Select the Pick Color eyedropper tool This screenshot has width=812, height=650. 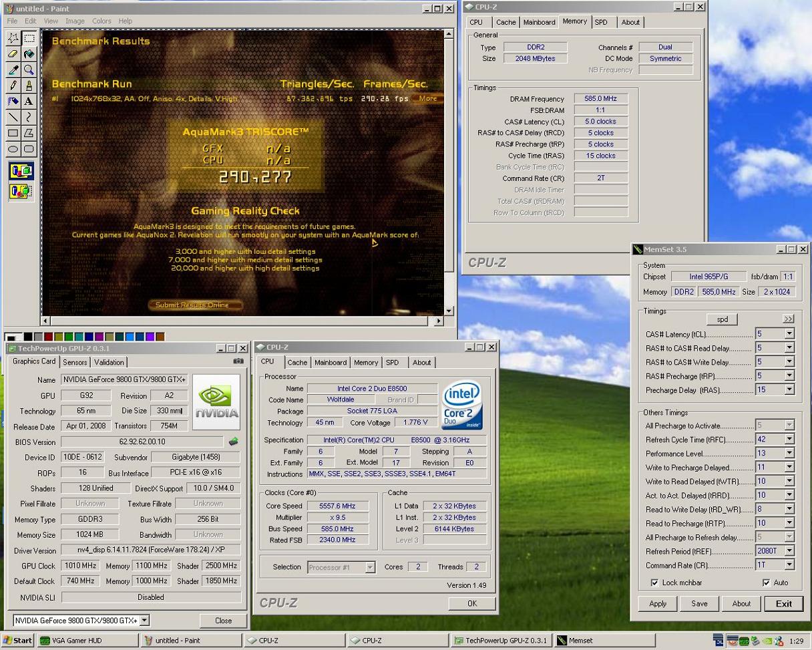13,70
